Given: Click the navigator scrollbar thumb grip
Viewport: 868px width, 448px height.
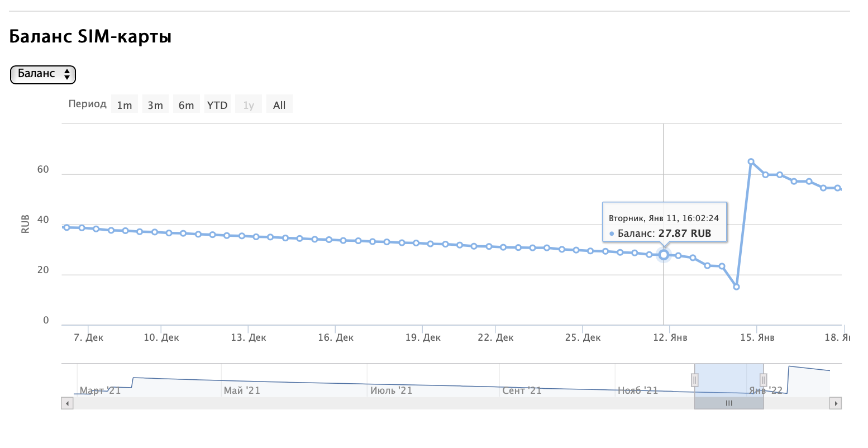Looking at the screenshot, I should [729, 403].
